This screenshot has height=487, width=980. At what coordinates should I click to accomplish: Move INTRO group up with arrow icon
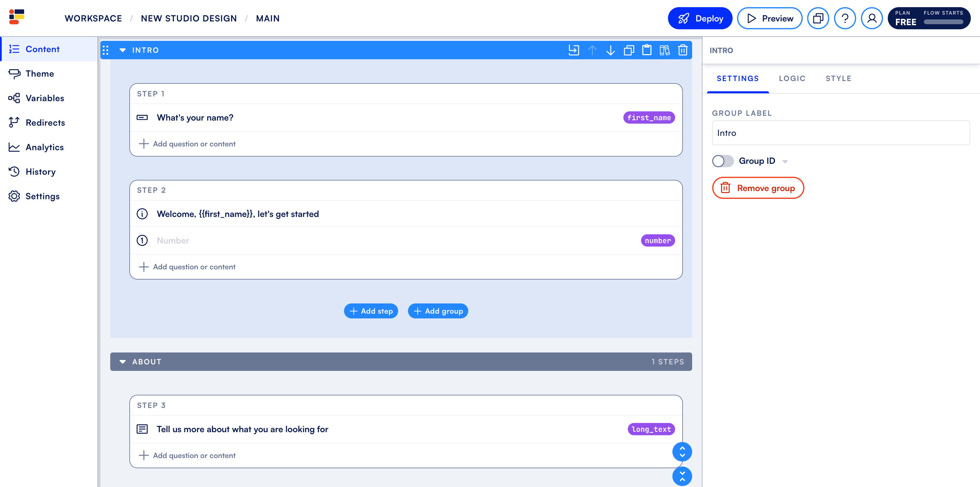(x=592, y=50)
